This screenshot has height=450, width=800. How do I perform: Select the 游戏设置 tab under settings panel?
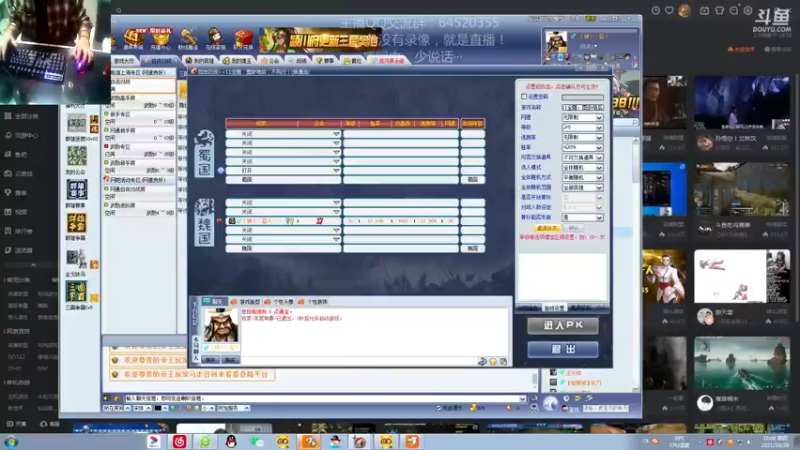pos(554,308)
